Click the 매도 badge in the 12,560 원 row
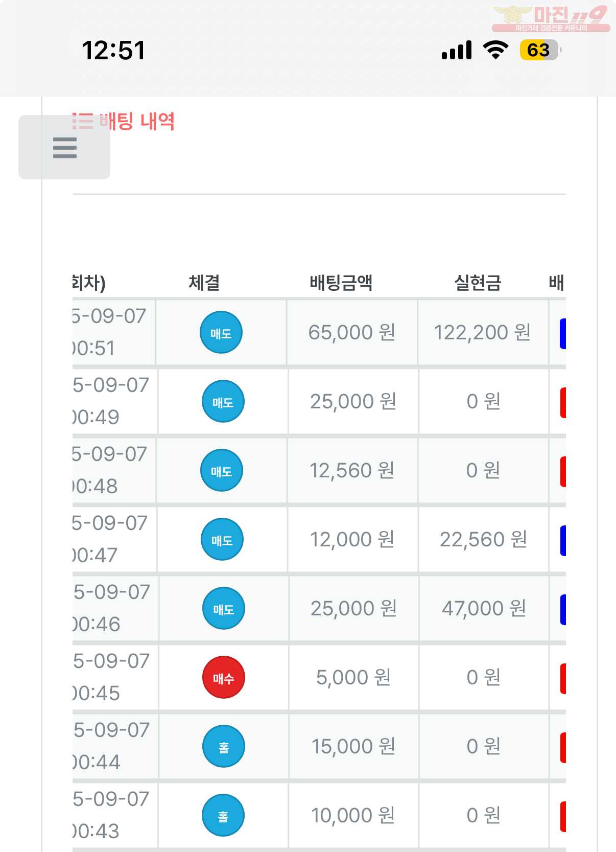This screenshot has width=616, height=852. click(x=222, y=471)
